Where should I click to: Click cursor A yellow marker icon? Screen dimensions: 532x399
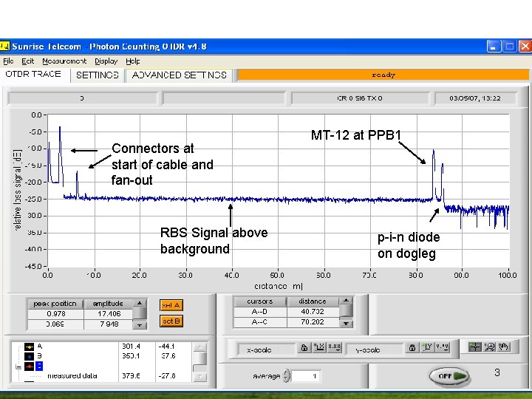click(29, 347)
